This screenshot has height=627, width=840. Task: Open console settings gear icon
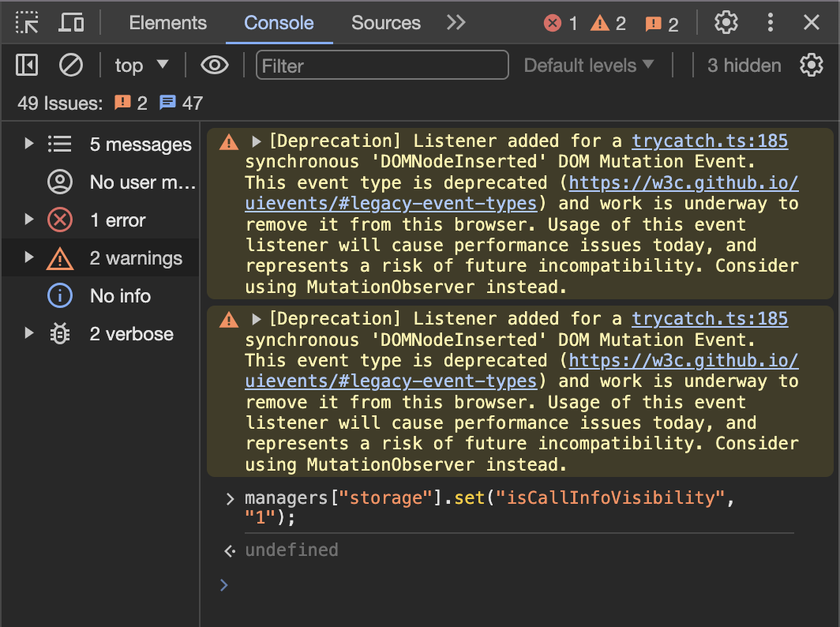pos(811,65)
